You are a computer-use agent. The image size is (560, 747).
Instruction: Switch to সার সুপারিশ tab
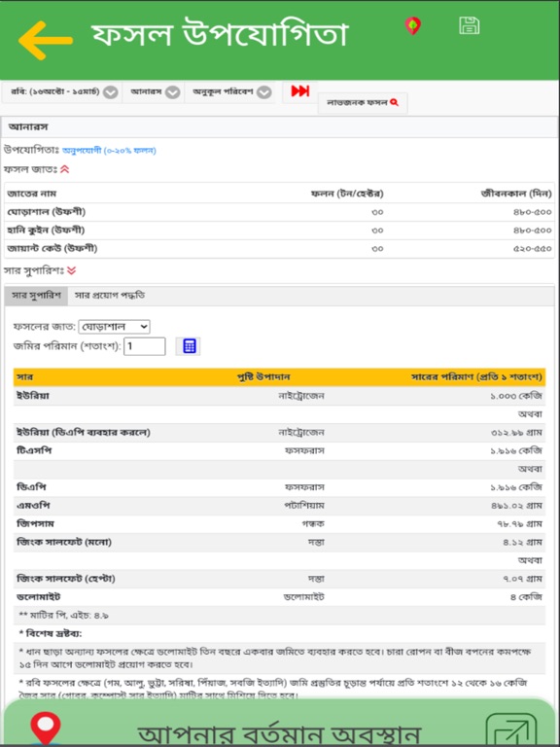point(36,296)
